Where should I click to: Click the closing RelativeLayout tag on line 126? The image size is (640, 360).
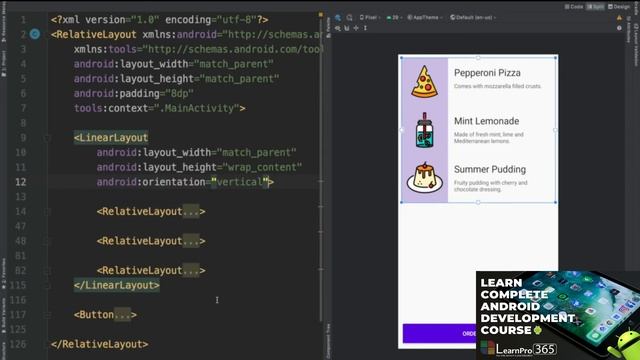pos(100,344)
